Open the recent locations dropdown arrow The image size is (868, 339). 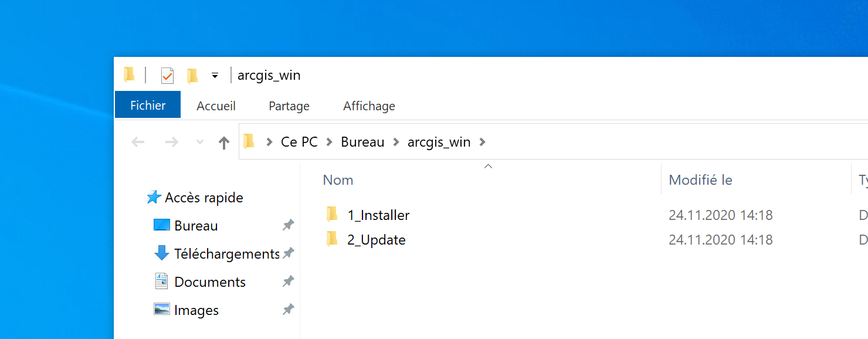[199, 142]
